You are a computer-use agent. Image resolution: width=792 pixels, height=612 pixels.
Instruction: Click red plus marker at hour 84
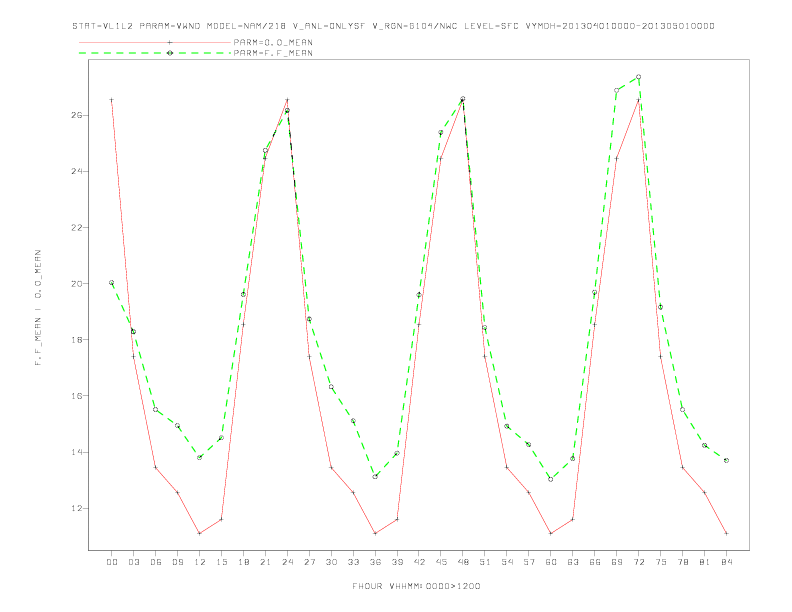[x=726, y=533]
